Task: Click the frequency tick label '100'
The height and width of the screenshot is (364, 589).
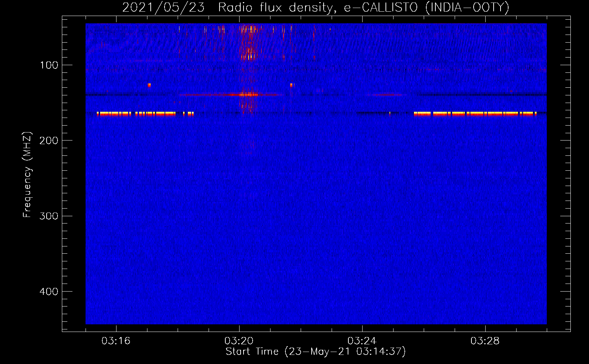Action: click(x=49, y=65)
